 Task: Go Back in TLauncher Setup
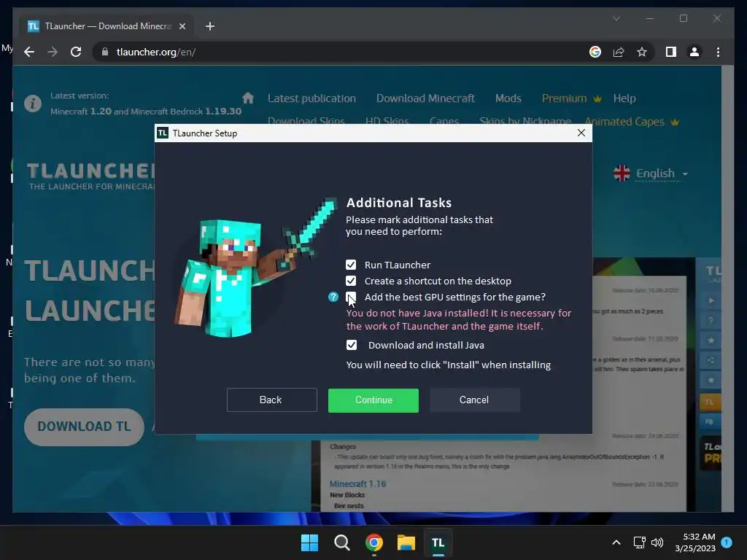tap(271, 400)
